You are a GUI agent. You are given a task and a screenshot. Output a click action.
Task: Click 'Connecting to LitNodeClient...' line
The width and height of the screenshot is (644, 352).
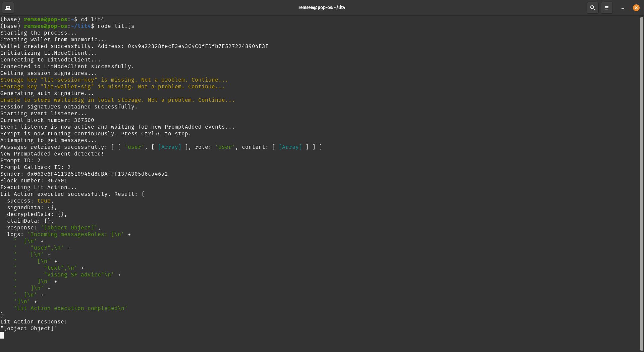point(50,60)
